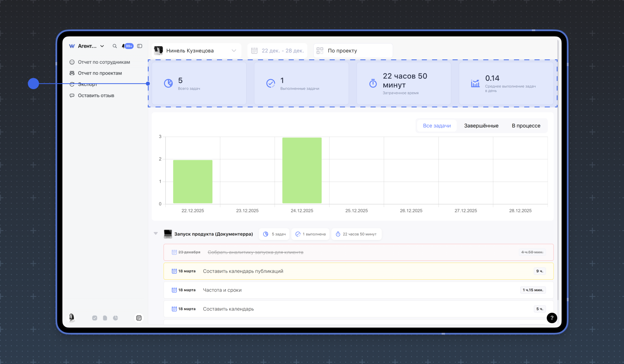Select the Все задачи filter
The height and width of the screenshot is (364, 624).
pyautogui.click(x=437, y=126)
